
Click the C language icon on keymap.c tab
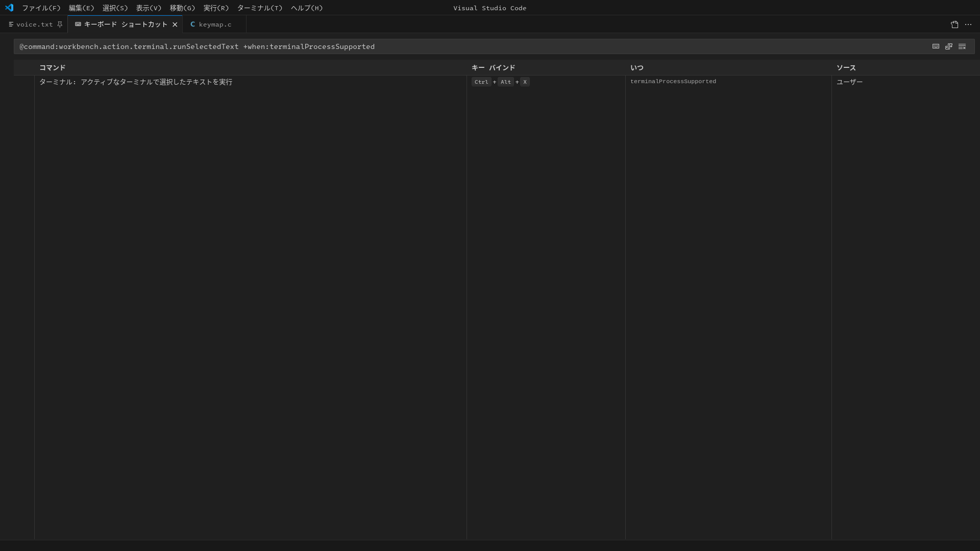[192, 24]
